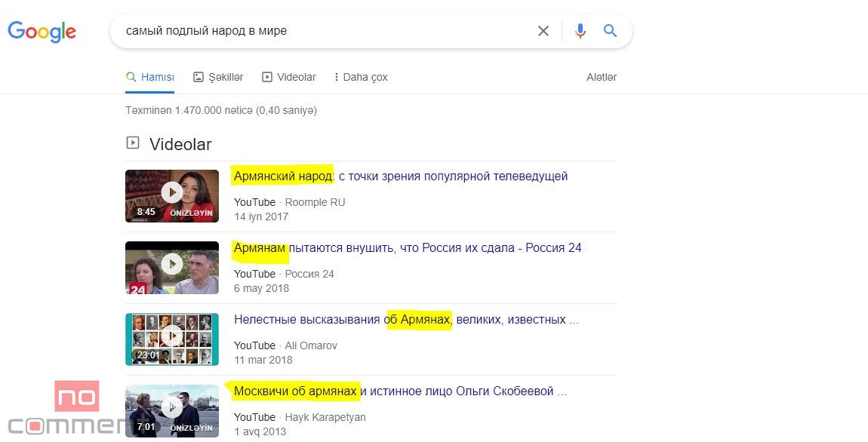
Task: Play the 23:01 video thumbnail
Action: tap(172, 338)
